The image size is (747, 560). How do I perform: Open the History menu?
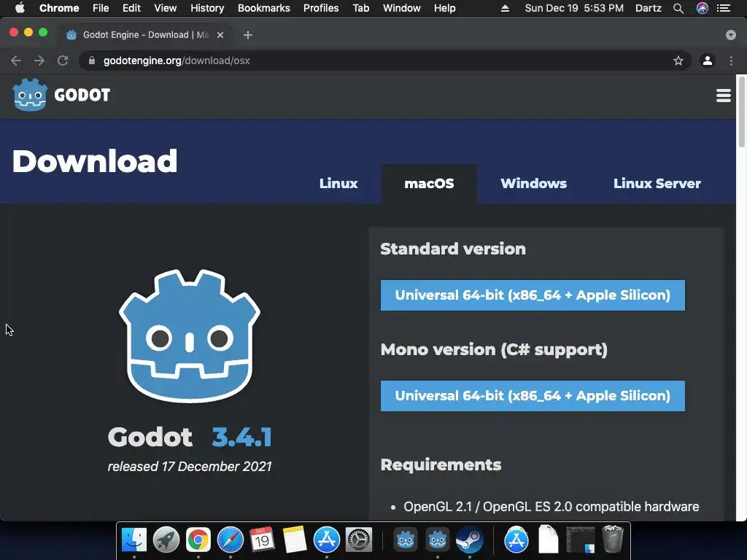207,8
